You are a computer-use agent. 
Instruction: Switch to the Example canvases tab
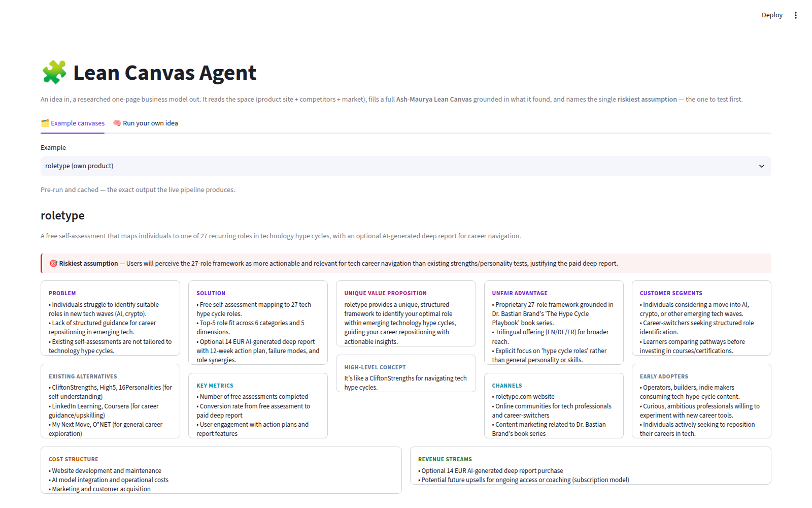(x=73, y=123)
